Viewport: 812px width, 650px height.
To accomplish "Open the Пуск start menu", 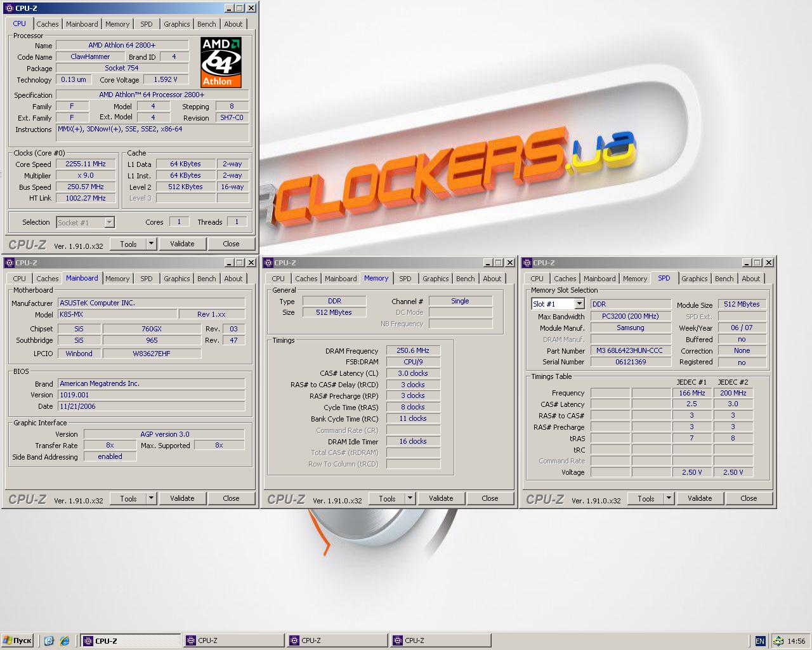I will (18, 641).
